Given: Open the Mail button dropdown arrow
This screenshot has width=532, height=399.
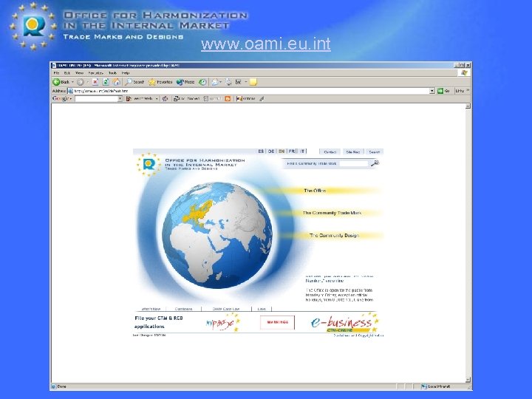Looking at the screenshot, I should click(220, 82).
